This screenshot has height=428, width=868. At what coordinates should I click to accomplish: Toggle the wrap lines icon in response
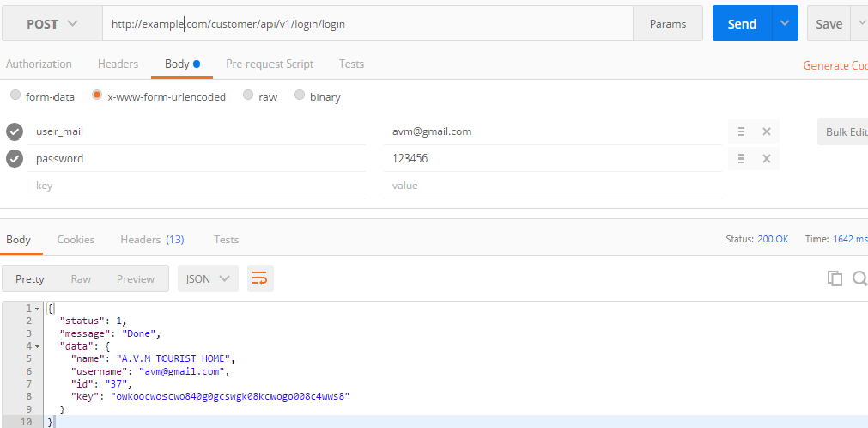pyautogui.click(x=259, y=278)
